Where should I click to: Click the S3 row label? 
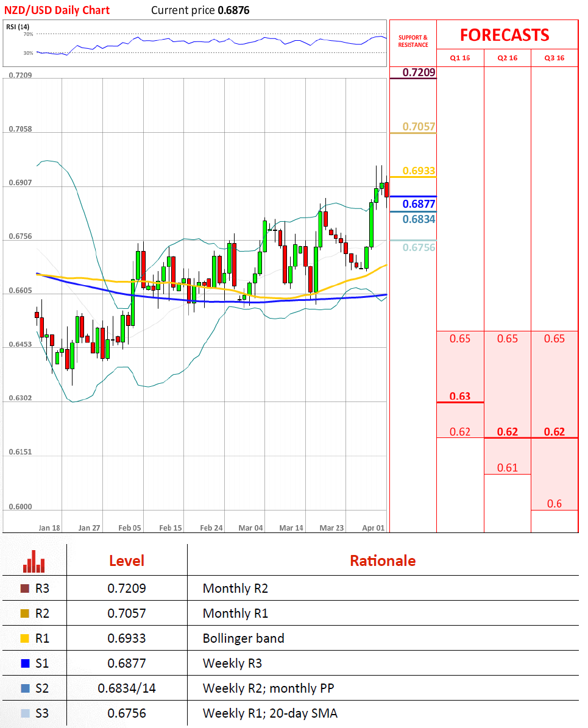coord(42,713)
